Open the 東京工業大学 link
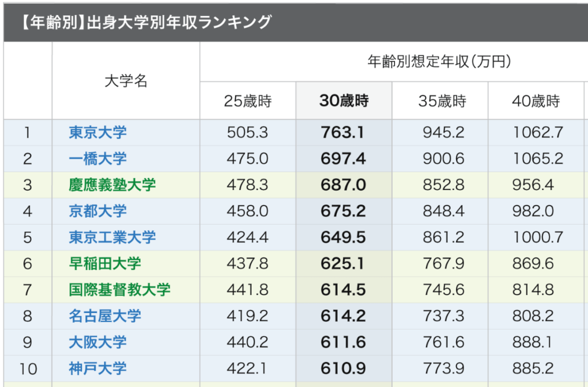This screenshot has width=588, height=387. 112,237
